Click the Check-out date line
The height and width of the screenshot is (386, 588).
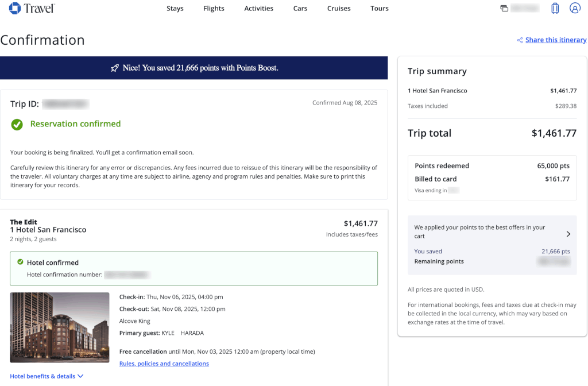[x=172, y=309]
